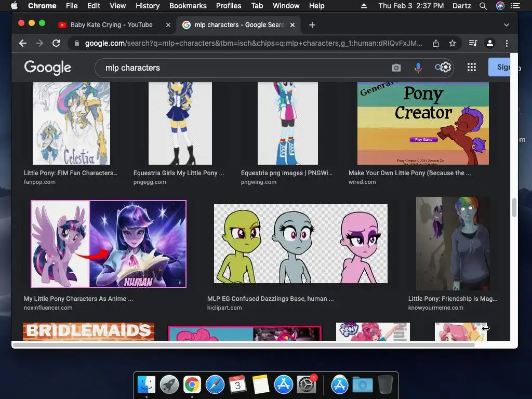
Task: Click the lock icon in address bar
Action: (x=77, y=43)
